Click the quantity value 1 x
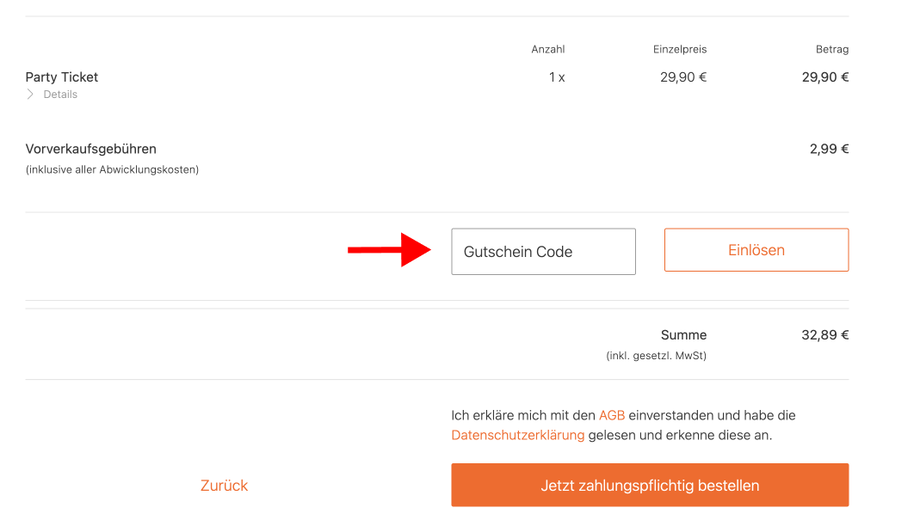The width and height of the screenshot is (920, 526). click(557, 77)
